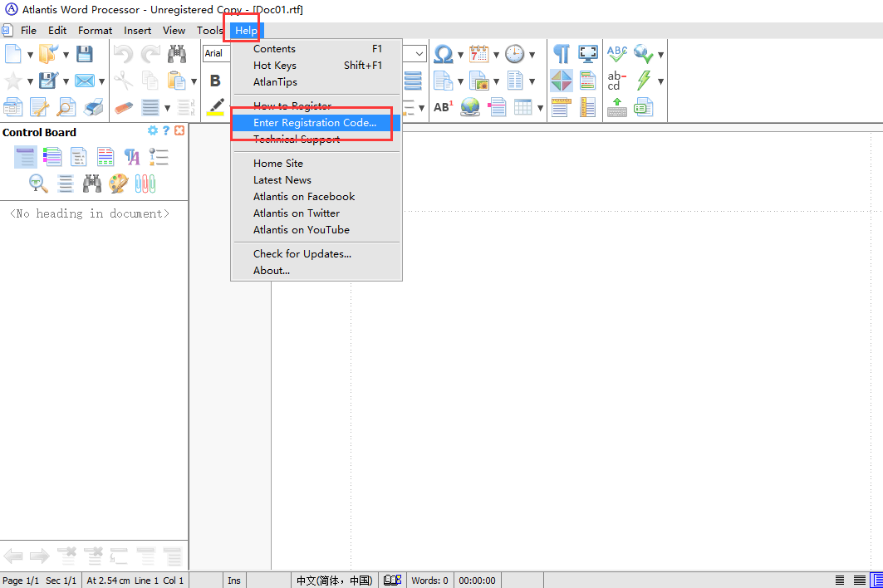This screenshot has width=883, height=588.
Task: Click the Save floppy disk icon
Action: click(84, 55)
